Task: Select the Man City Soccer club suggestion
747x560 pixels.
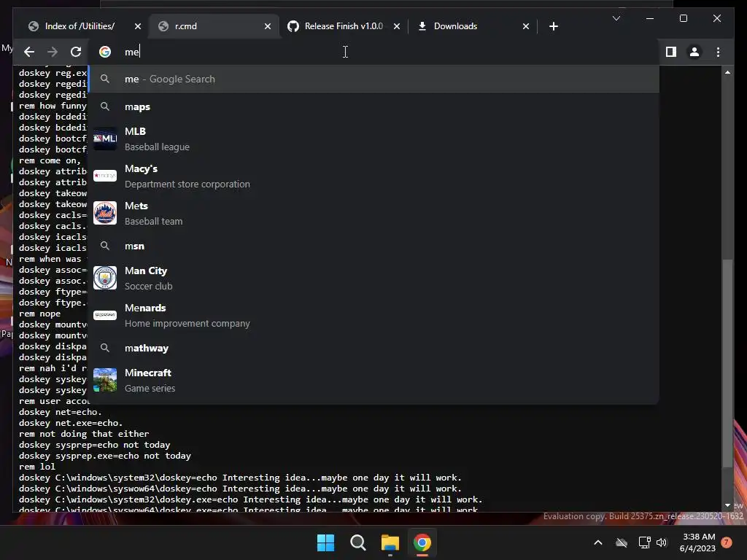Action: pos(374,278)
